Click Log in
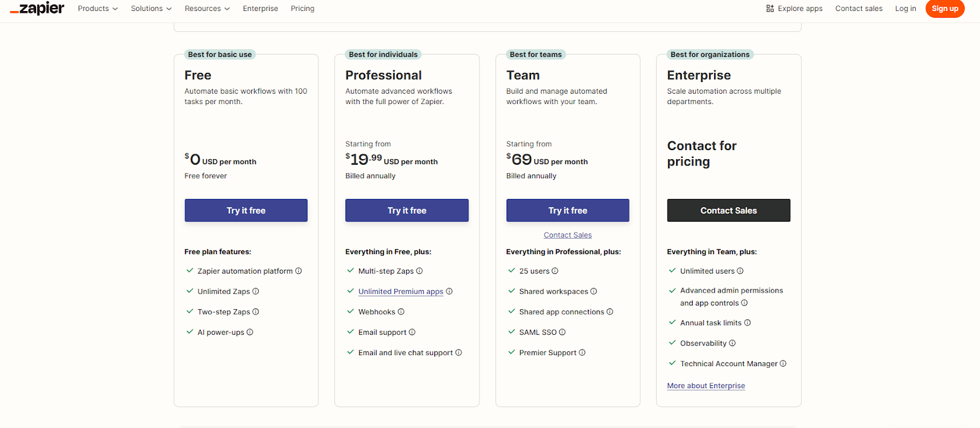 (x=905, y=9)
